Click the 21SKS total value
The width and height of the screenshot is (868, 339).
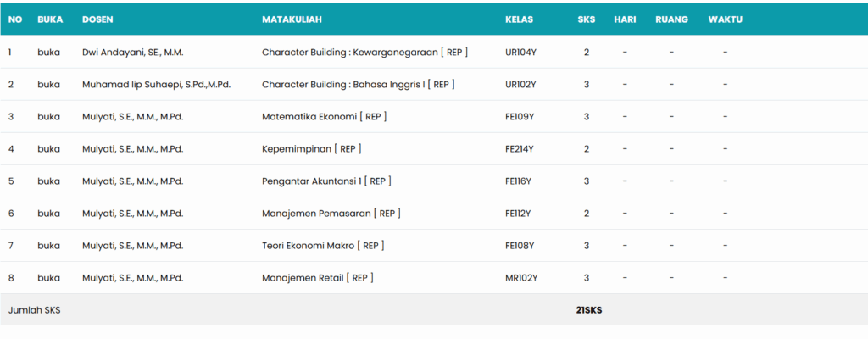pos(588,310)
